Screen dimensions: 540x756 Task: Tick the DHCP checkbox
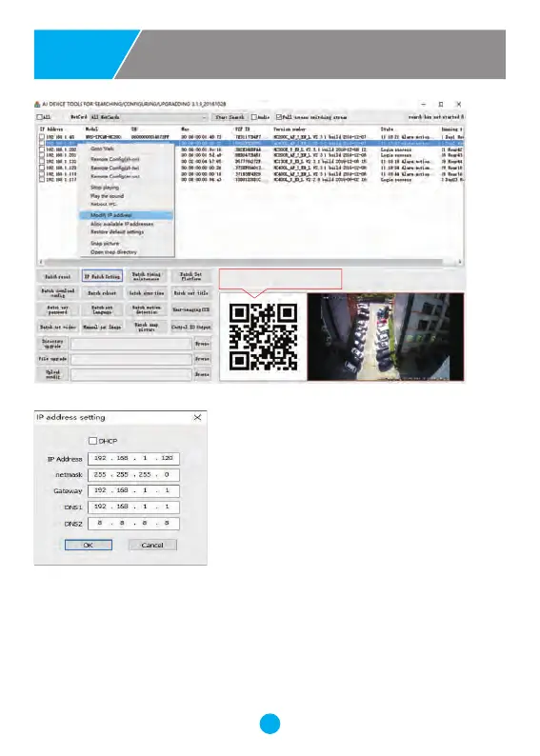click(93, 441)
